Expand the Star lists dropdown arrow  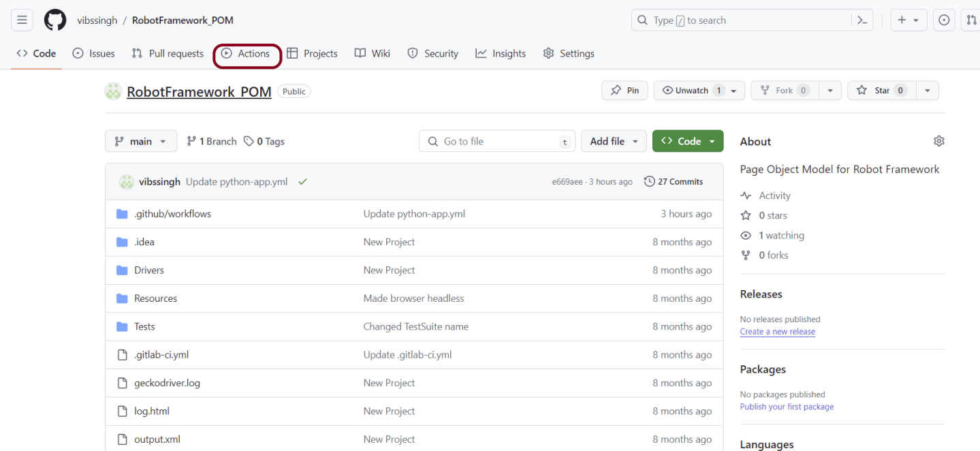click(928, 91)
